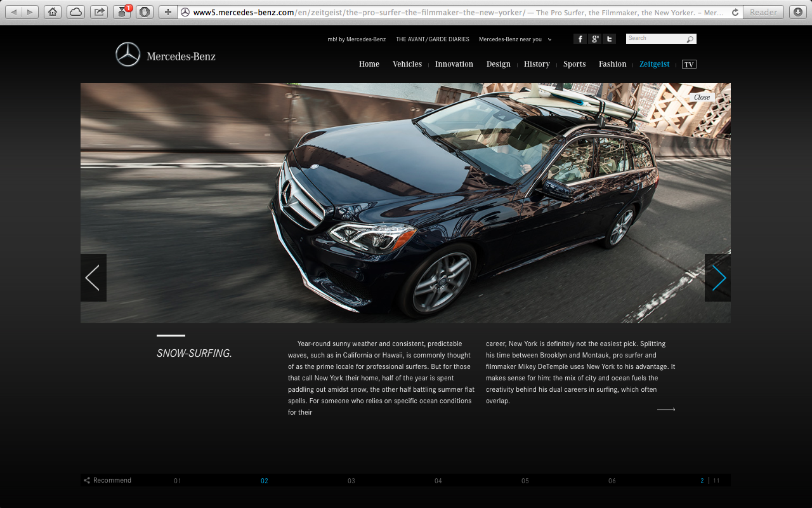Jump to slide 06 in pagination

[612, 481]
